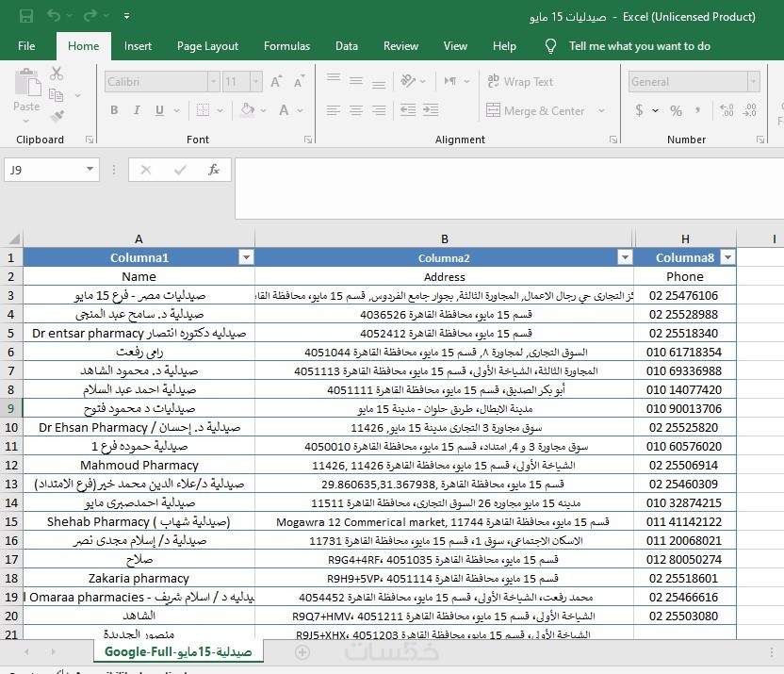Click Increase Decimal icon
This screenshot has width=784, height=674.
[x=727, y=110]
